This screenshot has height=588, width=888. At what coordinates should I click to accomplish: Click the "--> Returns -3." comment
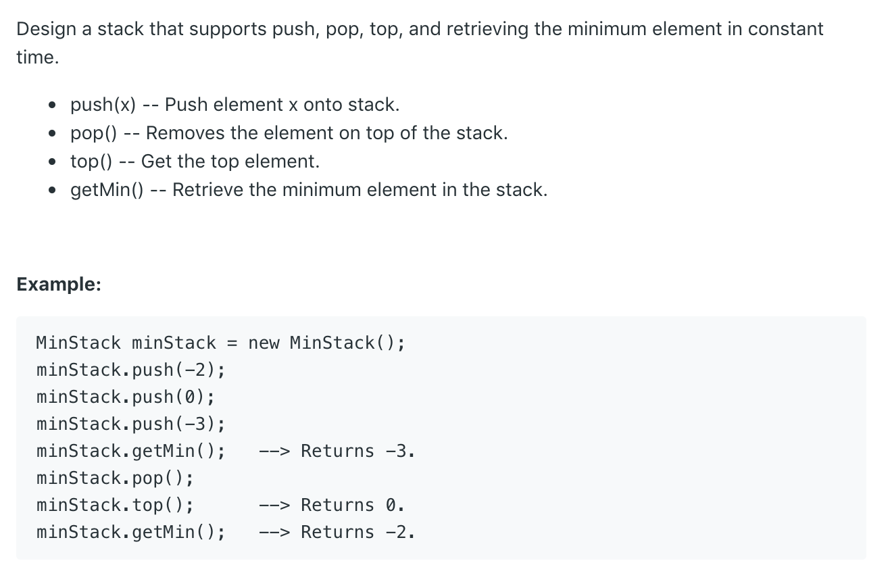point(337,451)
